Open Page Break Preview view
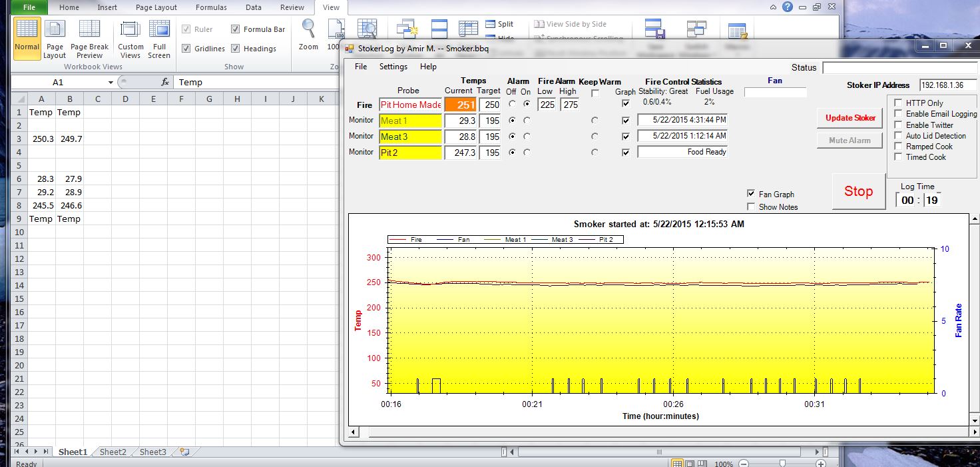980x467 pixels. click(x=89, y=38)
